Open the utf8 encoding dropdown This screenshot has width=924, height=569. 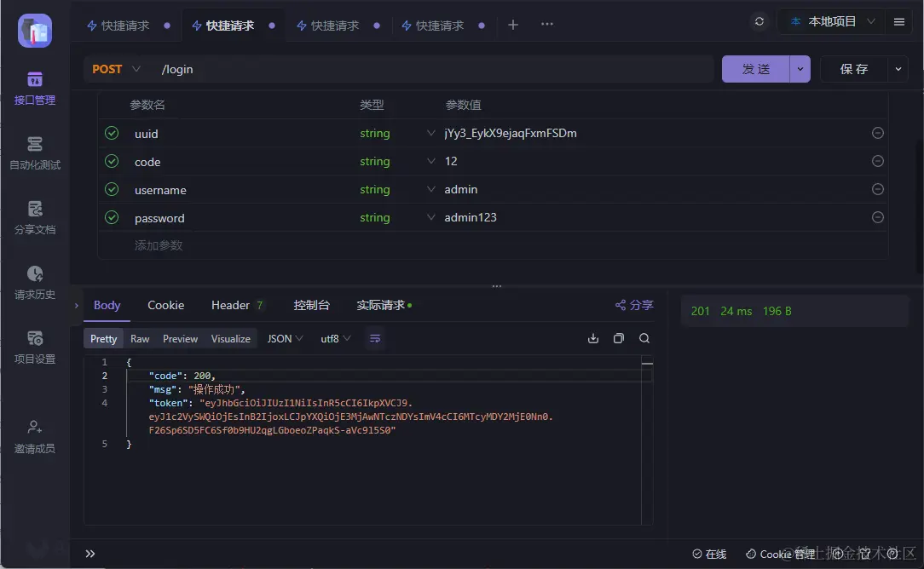click(335, 339)
